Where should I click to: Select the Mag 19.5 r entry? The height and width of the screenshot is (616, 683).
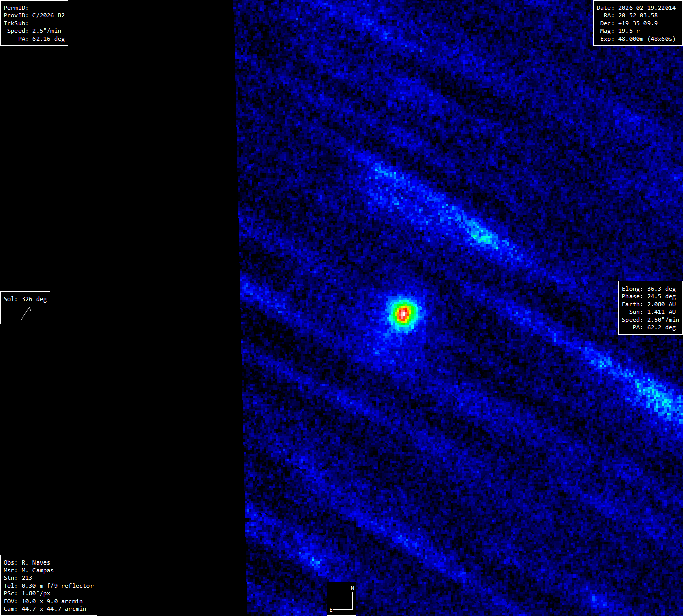628,31
